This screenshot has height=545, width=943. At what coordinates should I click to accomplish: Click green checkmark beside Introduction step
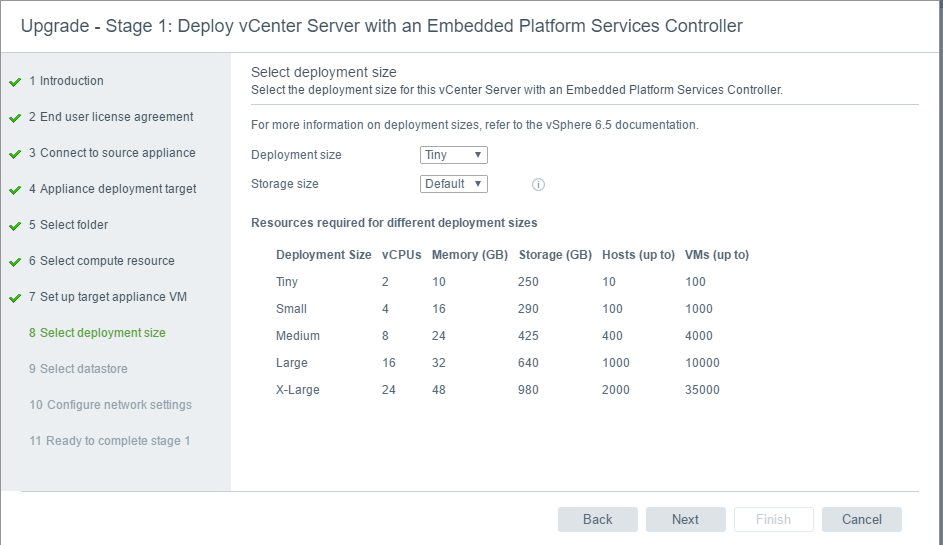pos(15,82)
